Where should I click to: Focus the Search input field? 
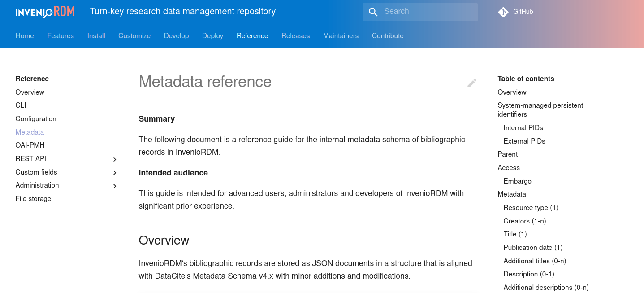428,12
